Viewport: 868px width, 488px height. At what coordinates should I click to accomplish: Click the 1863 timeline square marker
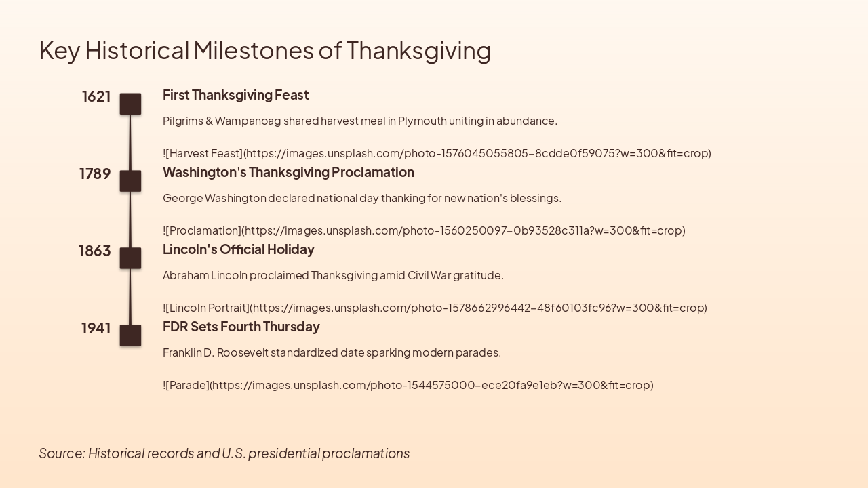point(130,258)
